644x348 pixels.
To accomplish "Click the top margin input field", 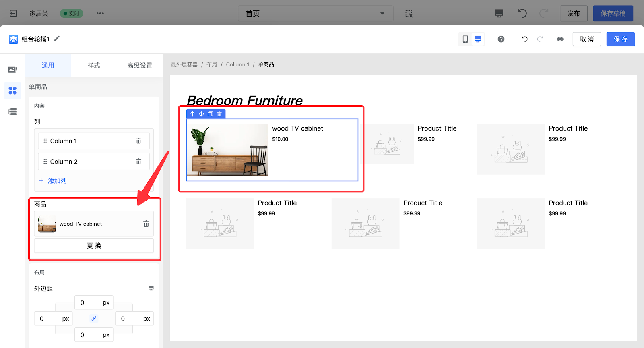I will [89, 302].
